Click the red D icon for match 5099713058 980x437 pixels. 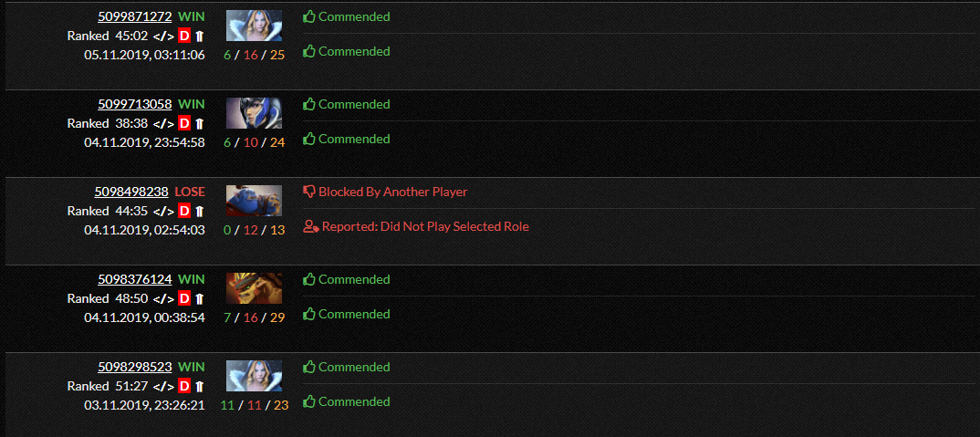184,123
